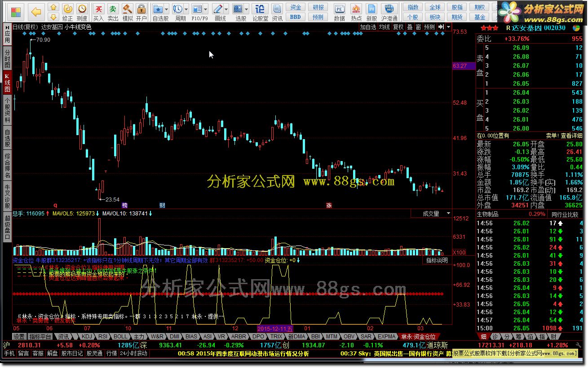Open 个股资料 side tab
This screenshot has height=368, width=588.
pyautogui.click(x=7, y=111)
